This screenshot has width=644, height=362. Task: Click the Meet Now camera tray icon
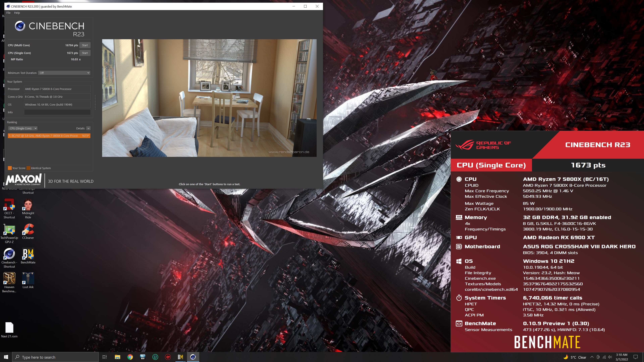click(x=598, y=357)
